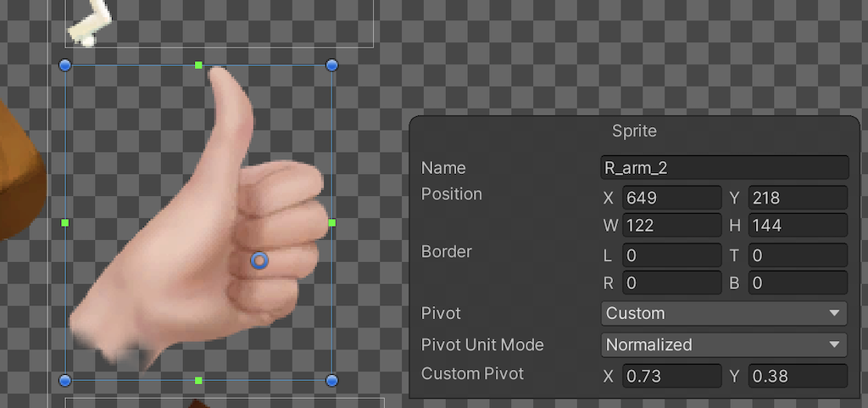The image size is (868, 408).
Task: Click the Custom Pivot X field showing 0.73
Action: pos(671,375)
